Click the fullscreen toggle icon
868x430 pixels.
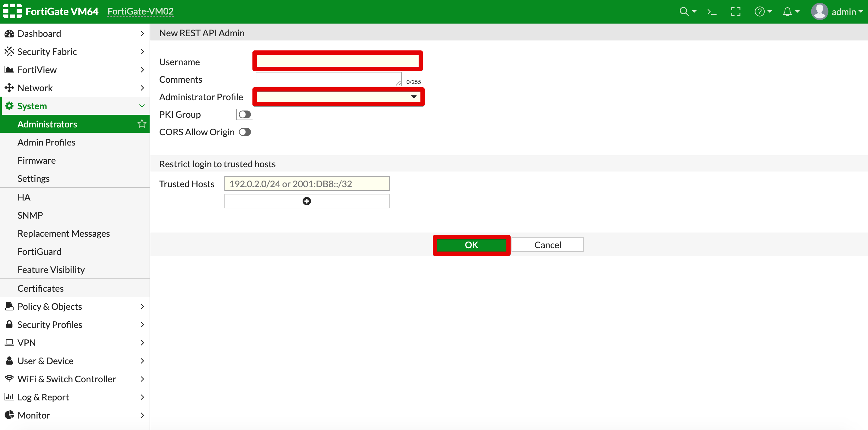[x=736, y=12]
